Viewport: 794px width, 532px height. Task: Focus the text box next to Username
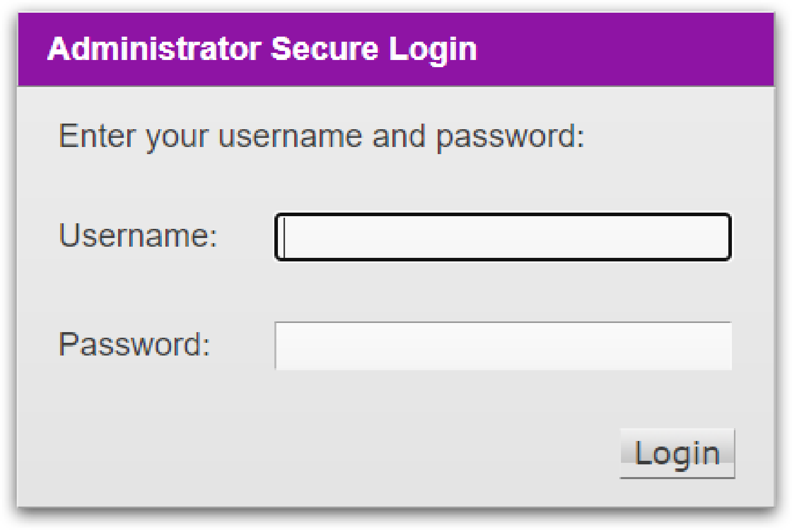click(x=503, y=237)
